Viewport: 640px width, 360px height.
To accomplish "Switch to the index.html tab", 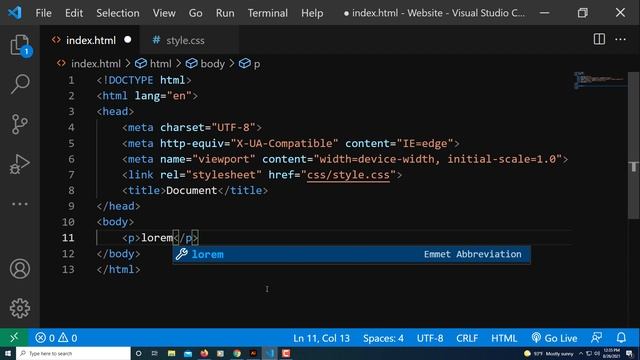I will click(x=90, y=40).
